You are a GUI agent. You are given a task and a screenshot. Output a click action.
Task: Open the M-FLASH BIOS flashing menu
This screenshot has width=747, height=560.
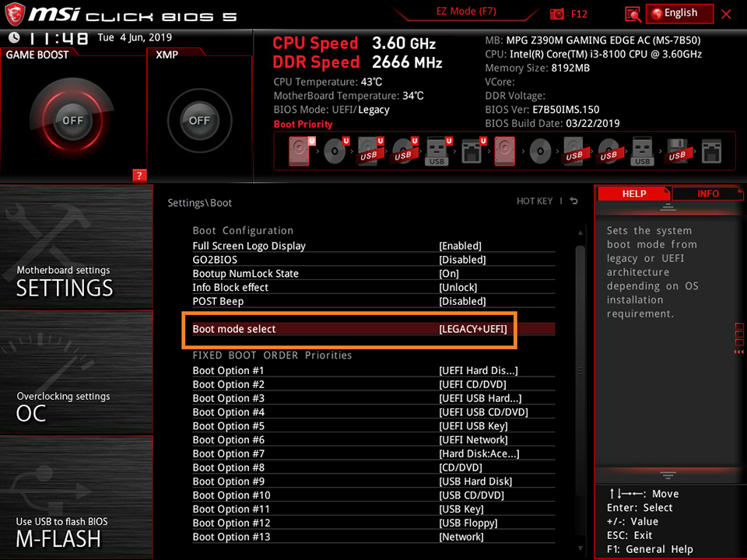(76, 498)
